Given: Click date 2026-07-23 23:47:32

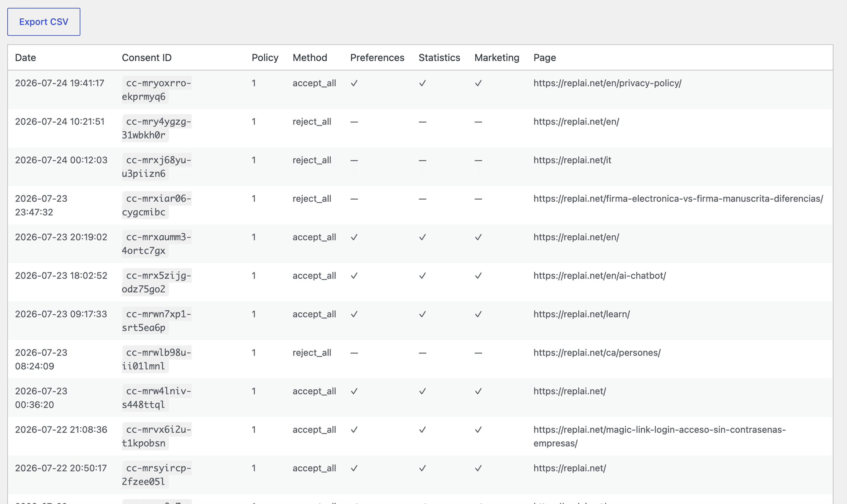Looking at the screenshot, I should (x=41, y=206).
